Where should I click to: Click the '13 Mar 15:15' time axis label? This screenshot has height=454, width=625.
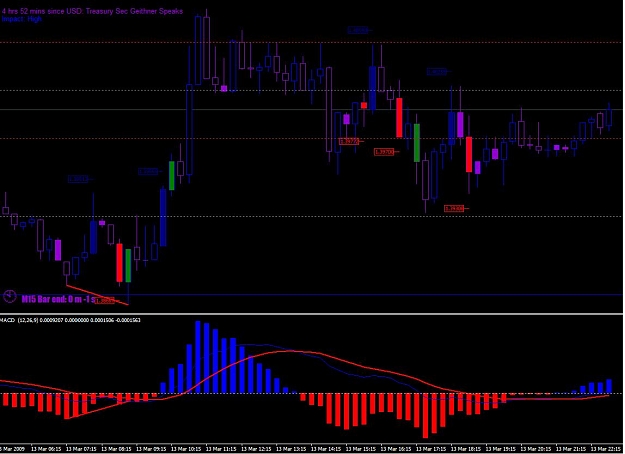point(361,449)
